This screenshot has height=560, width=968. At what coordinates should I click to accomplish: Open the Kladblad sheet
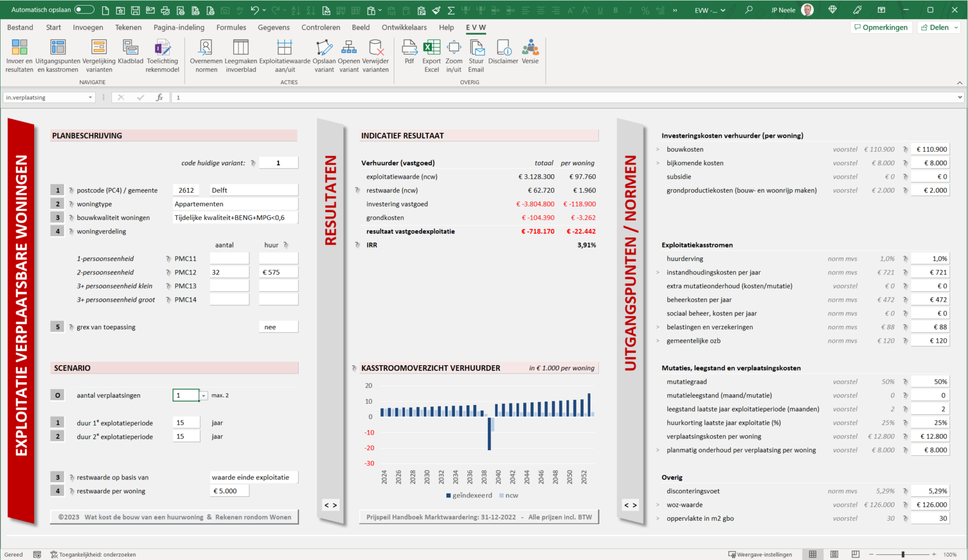pos(131,52)
